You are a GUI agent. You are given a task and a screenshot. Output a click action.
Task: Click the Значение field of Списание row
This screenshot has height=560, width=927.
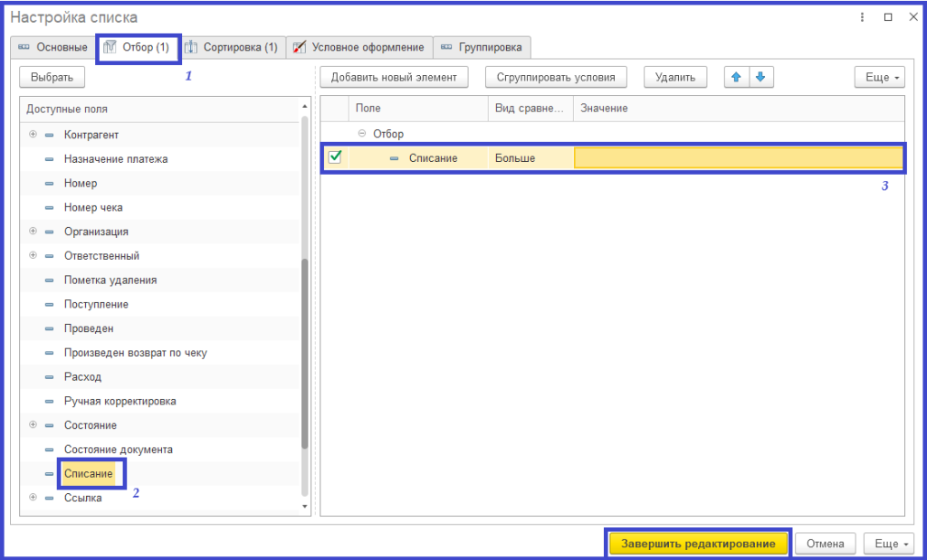coord(738,158)
